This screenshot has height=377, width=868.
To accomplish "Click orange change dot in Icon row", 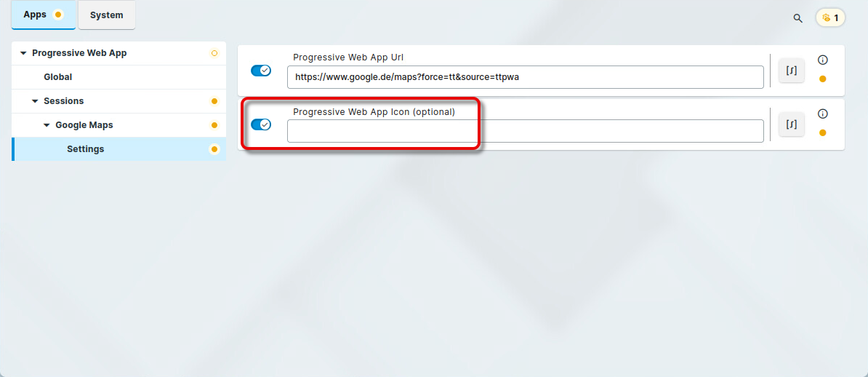I will [823, 132].
